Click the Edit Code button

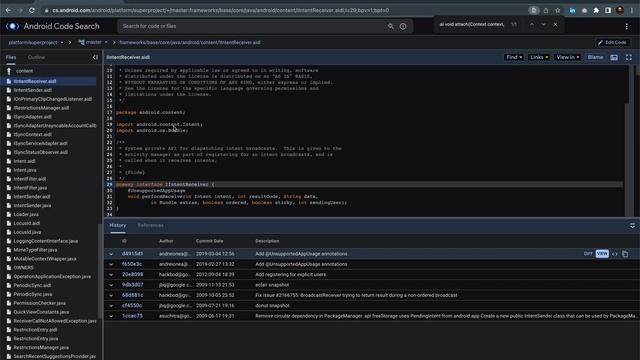point(612,42)
